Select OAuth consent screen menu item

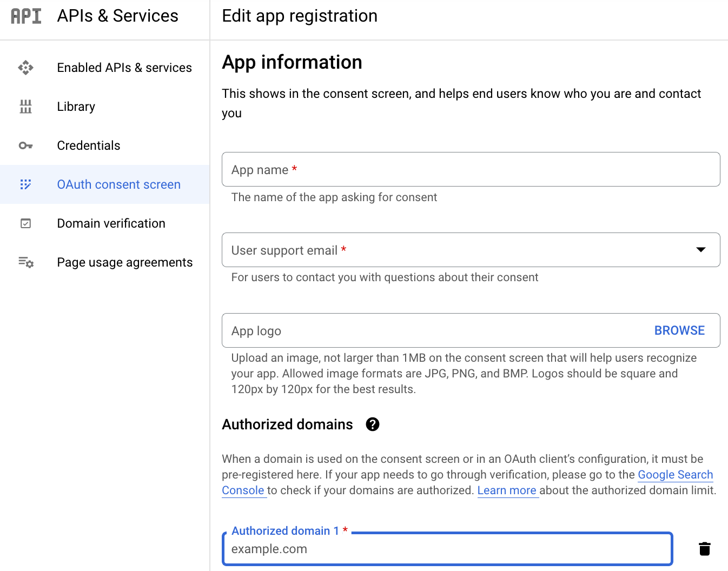[x=105, y=184]
